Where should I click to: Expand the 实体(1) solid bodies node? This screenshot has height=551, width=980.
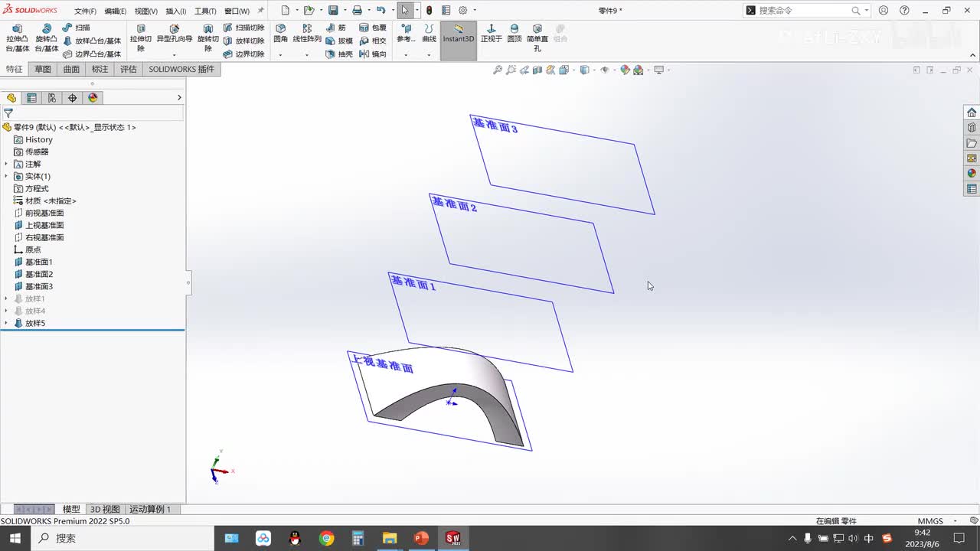coord(6,176)
